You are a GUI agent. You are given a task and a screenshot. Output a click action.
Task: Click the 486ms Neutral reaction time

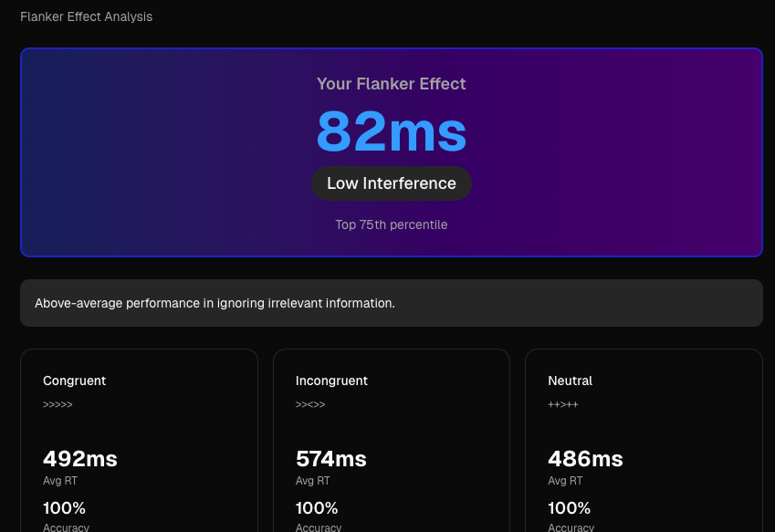585,459
